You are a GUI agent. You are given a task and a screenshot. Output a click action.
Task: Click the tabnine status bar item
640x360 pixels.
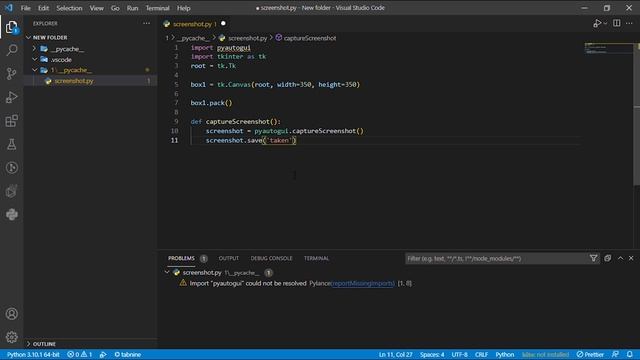(128, 355)
